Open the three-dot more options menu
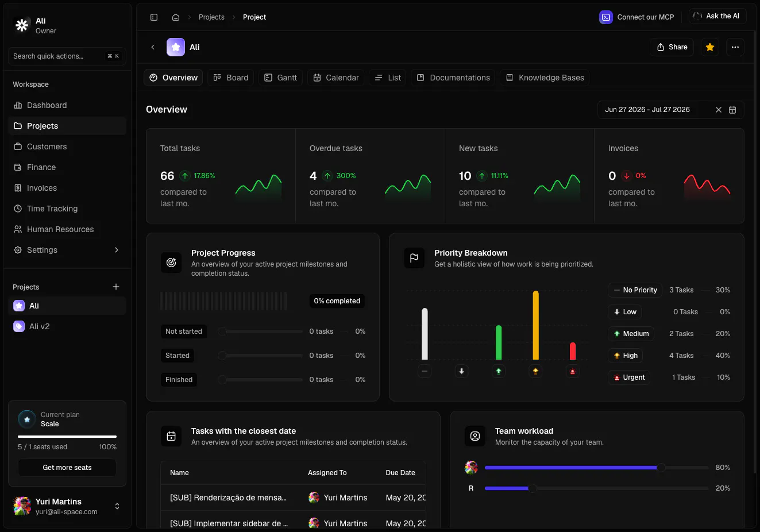760x532 pixels. tap(735, 47)
